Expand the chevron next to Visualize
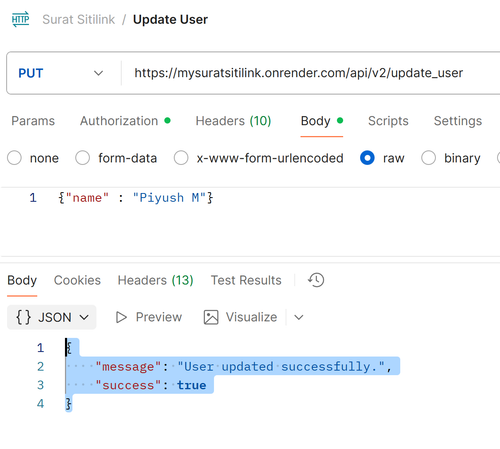 click(299, 317)
